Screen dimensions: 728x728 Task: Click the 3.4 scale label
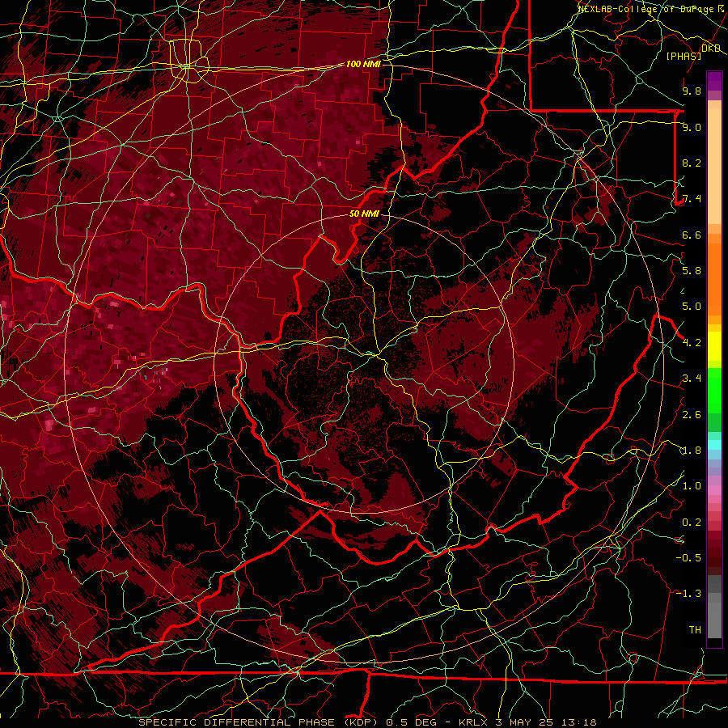(692, 379)
